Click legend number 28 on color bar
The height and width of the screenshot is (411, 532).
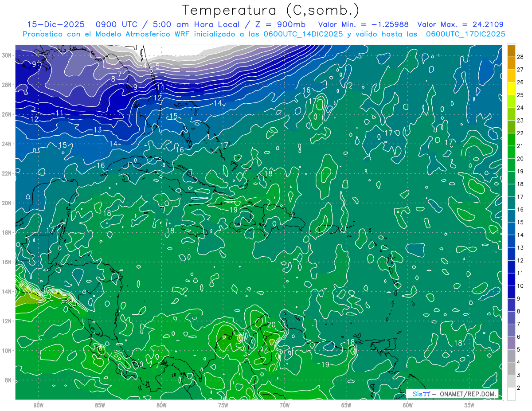[520, 57]
